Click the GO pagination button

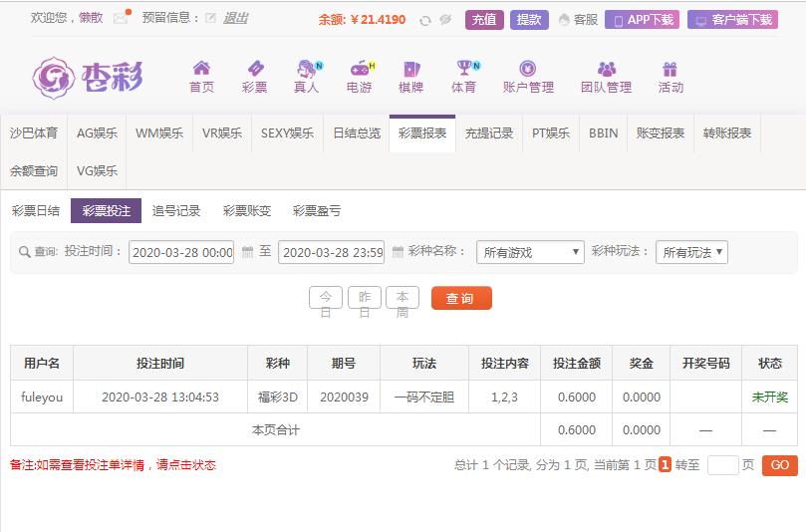pyautogui.click(x=780, y=465)
